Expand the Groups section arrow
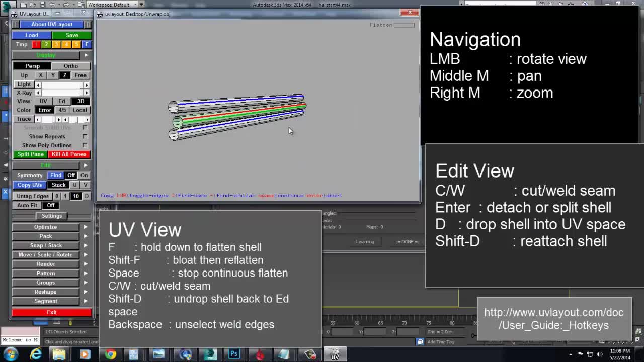This screenshot has height=362, width=644. pyautogui.click(x=86, y=283)
